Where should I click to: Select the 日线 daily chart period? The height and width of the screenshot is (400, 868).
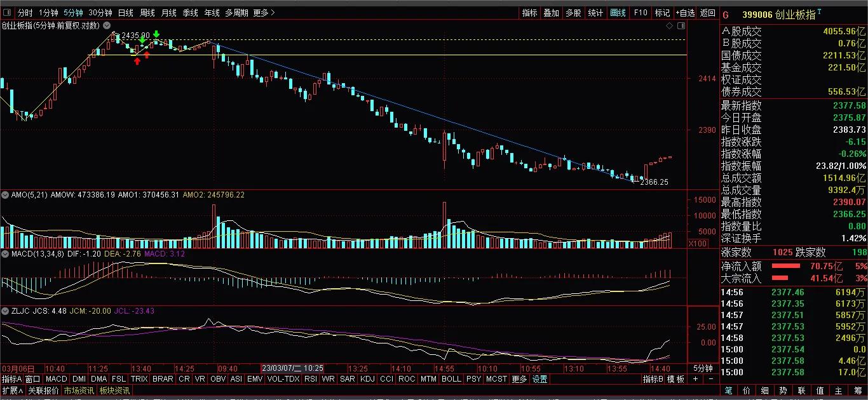pyautogui.click(x=126, y=13)
